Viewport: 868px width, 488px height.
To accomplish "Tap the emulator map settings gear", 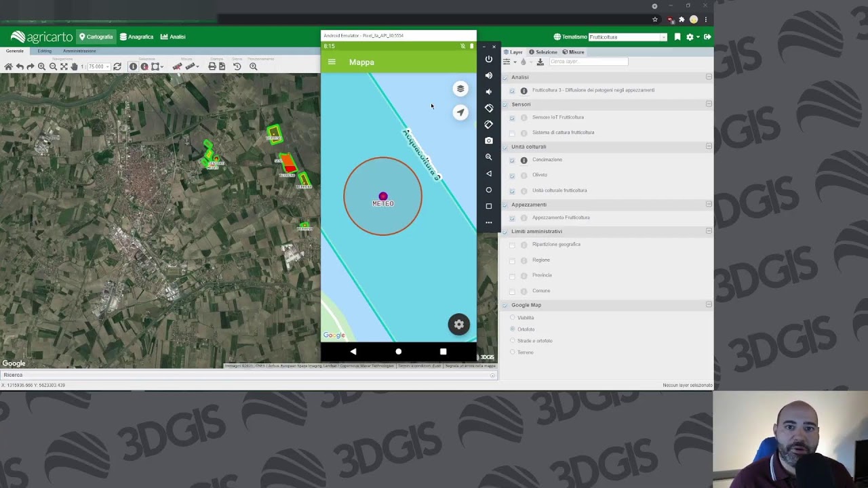I will (x=459, y=325).
